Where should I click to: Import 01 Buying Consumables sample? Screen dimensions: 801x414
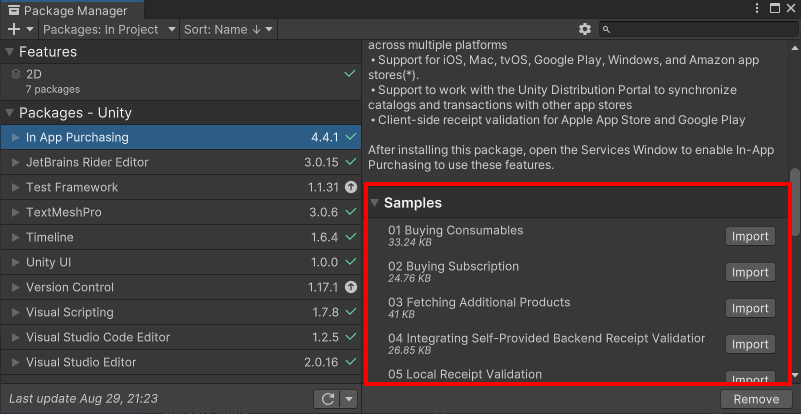tap(750, 237)
